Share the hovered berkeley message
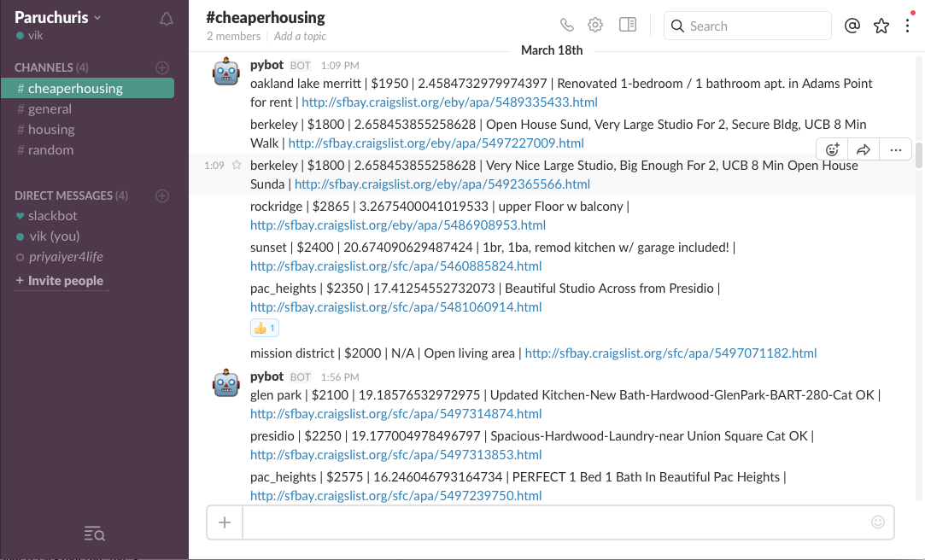 (x=864, y=149)
